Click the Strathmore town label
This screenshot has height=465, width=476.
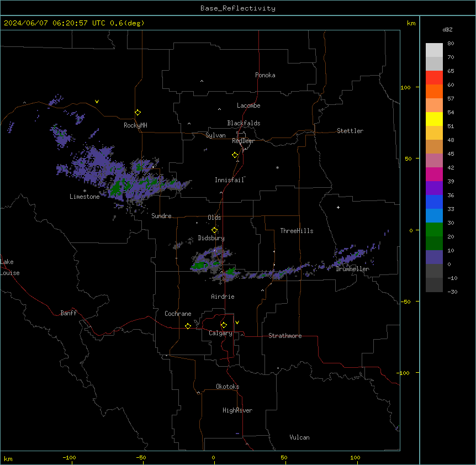tap(285, 336)
